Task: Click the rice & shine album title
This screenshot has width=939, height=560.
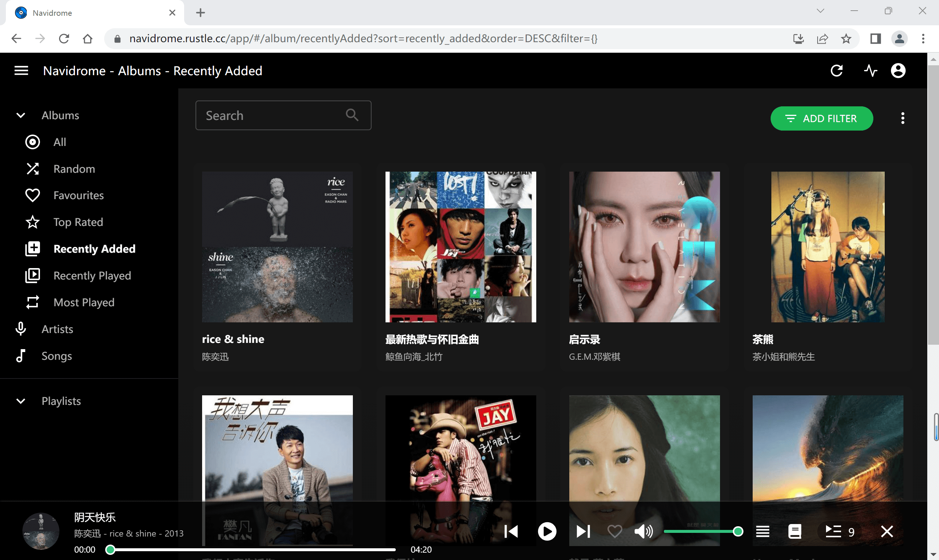Action: (x=233, y=339)
